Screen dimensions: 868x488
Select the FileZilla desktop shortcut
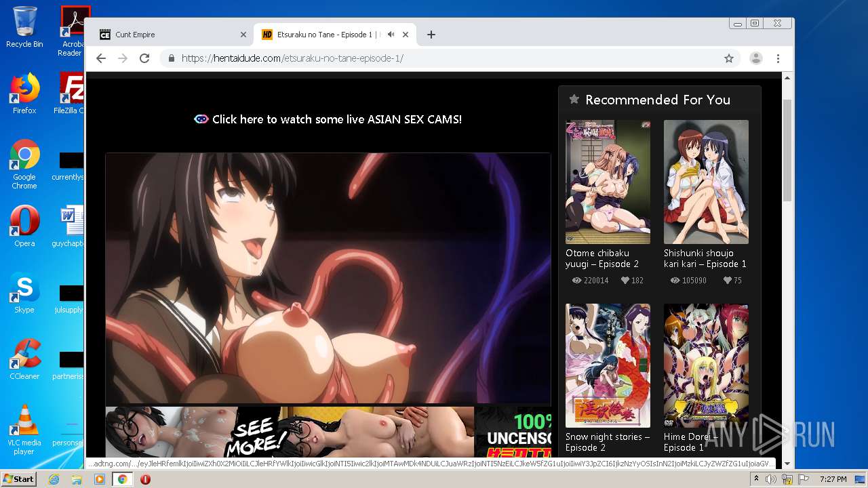click(x=71, y=94)
